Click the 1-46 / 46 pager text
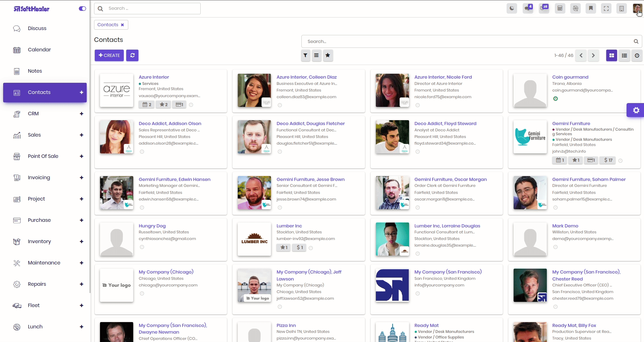This screenshot has height=342, width=644. tap(564, 55)
